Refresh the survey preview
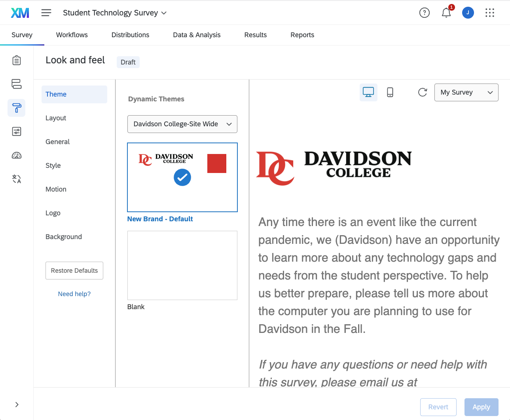The image size is (510, 420). pos(423,92)
